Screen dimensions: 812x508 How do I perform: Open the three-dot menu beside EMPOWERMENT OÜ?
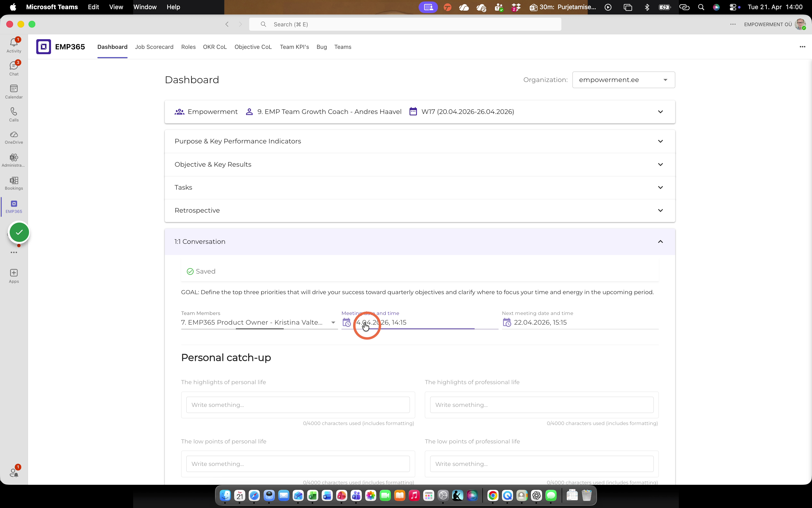(x=733, y=24)
